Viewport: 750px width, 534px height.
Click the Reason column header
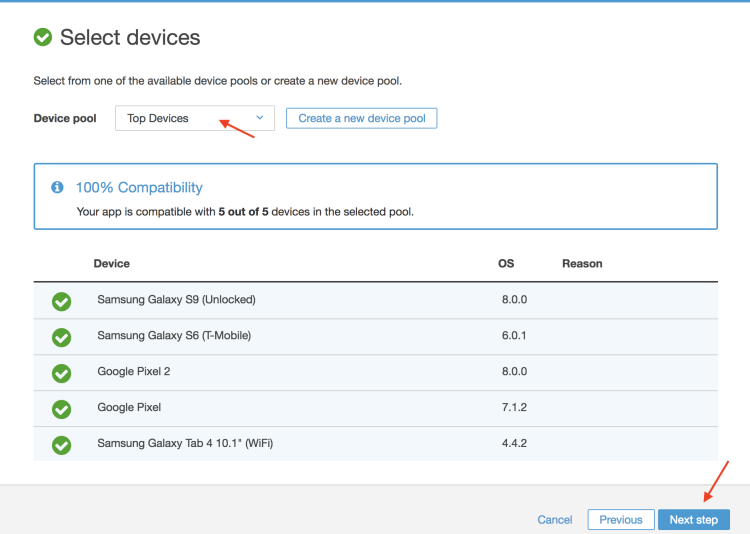(582, 264)
